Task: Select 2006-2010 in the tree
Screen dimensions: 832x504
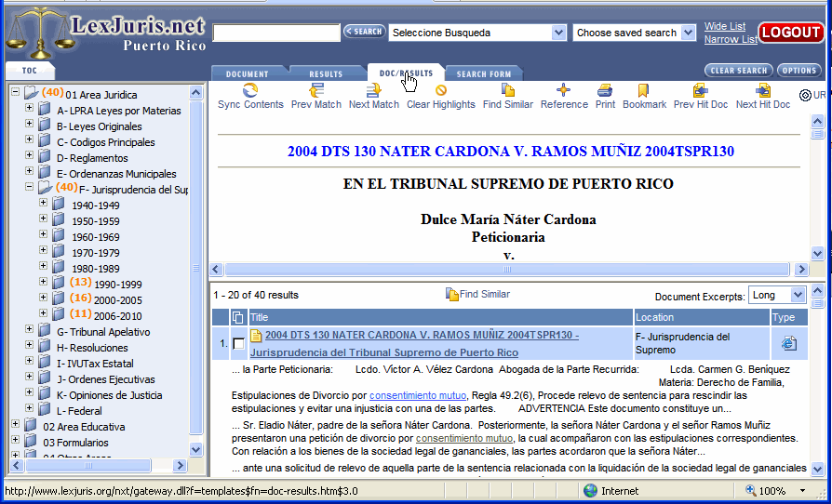Action: pyautogui.click(x=118, y=316)
